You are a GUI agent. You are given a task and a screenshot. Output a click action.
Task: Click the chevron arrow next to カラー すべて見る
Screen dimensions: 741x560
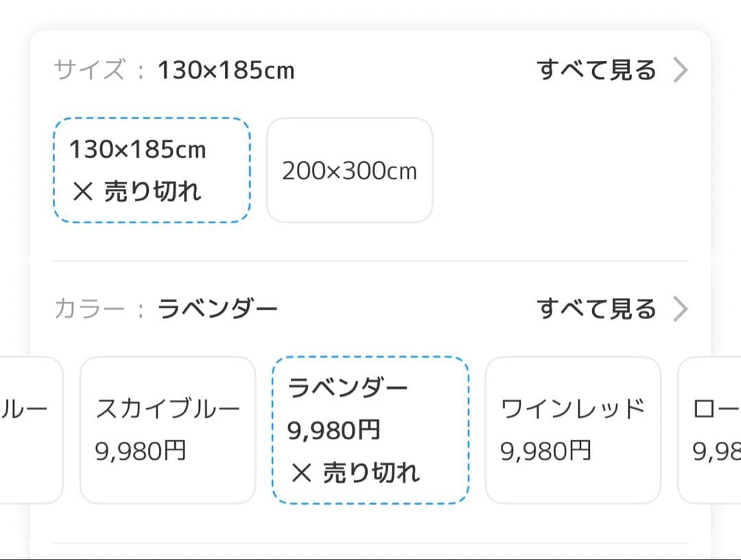pyautogui.click(x=681, y=309)
